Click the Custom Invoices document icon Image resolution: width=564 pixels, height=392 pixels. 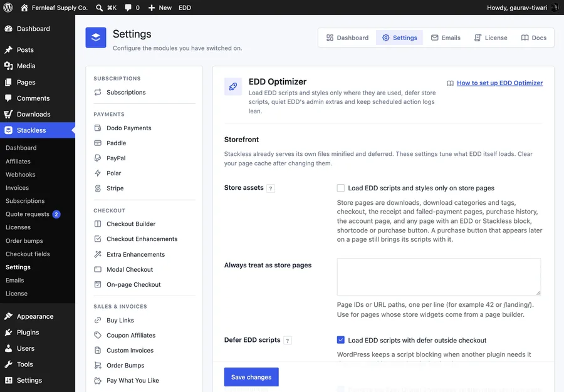pyautogui.click(x=98, y=350)
